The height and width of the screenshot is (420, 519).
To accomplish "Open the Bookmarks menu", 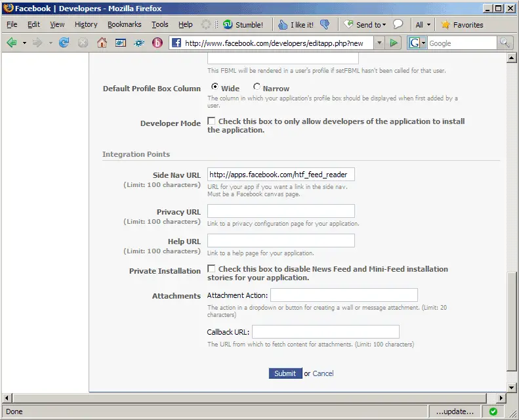I will [x=124, y=24].
